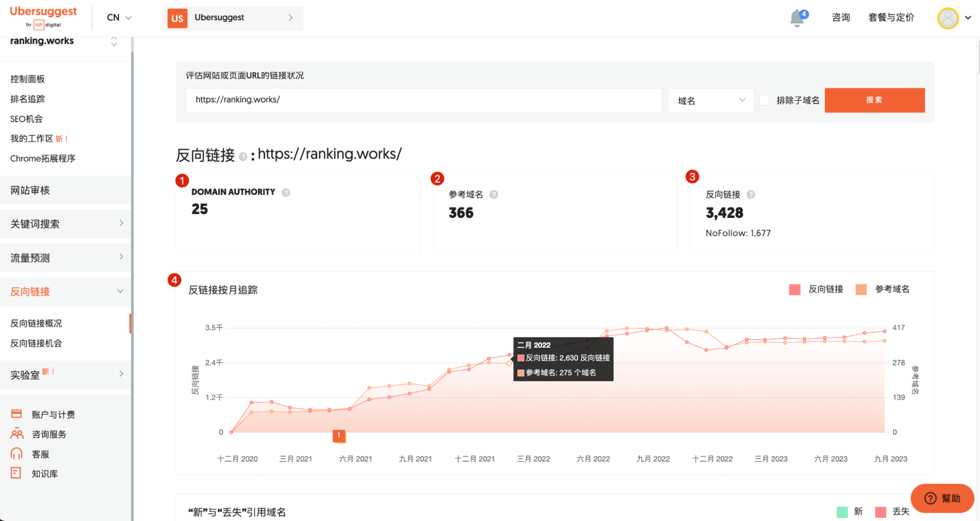Viewport: 980px width, 521px height.
Task: Open the user profile avatar
Action: [x=947, y=18]
